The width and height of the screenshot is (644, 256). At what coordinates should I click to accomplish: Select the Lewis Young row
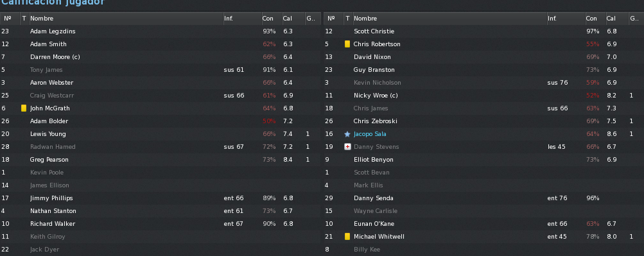[x=160, y=134]
